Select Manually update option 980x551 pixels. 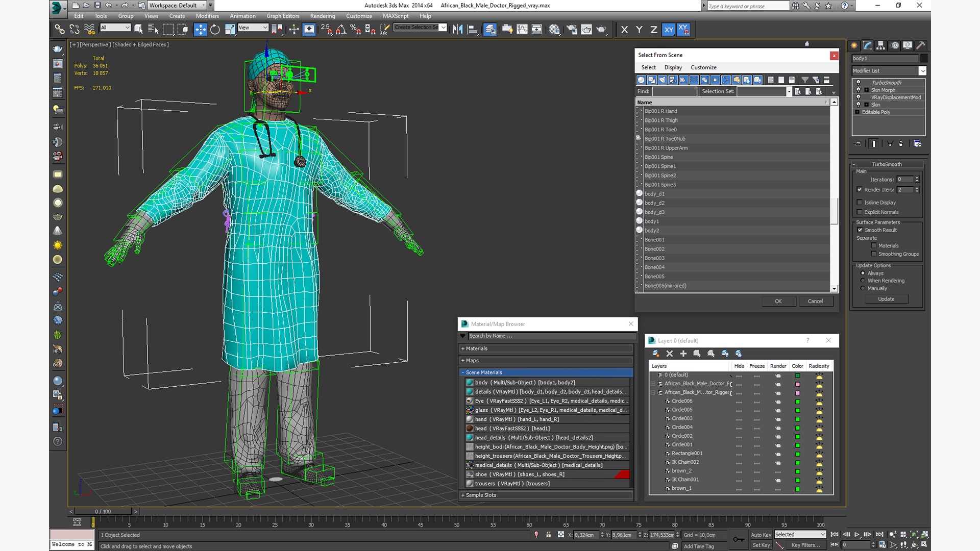863,288
